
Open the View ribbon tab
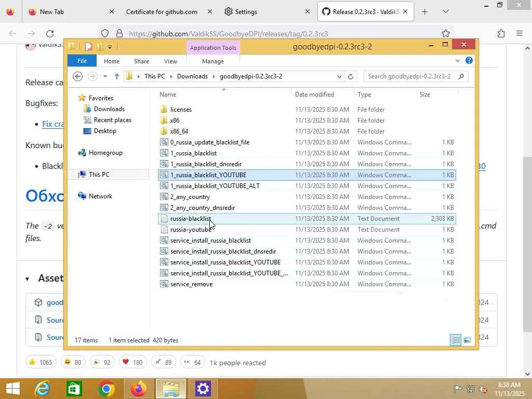(170, 61)
